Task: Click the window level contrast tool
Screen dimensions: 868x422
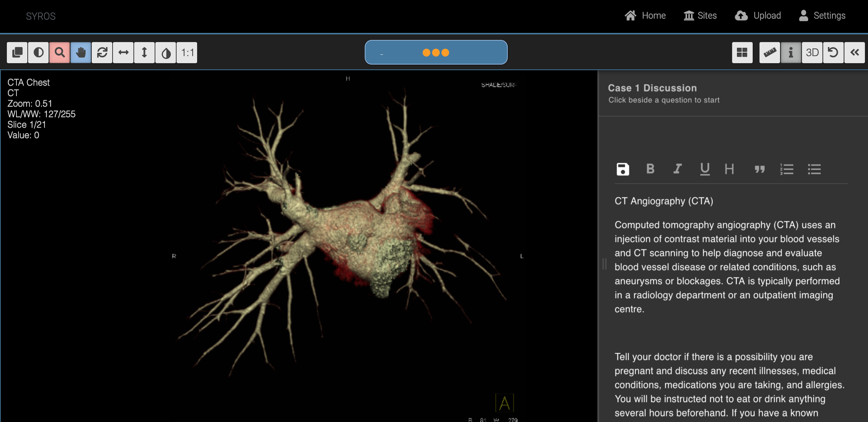Action: (x=38, y=53)
